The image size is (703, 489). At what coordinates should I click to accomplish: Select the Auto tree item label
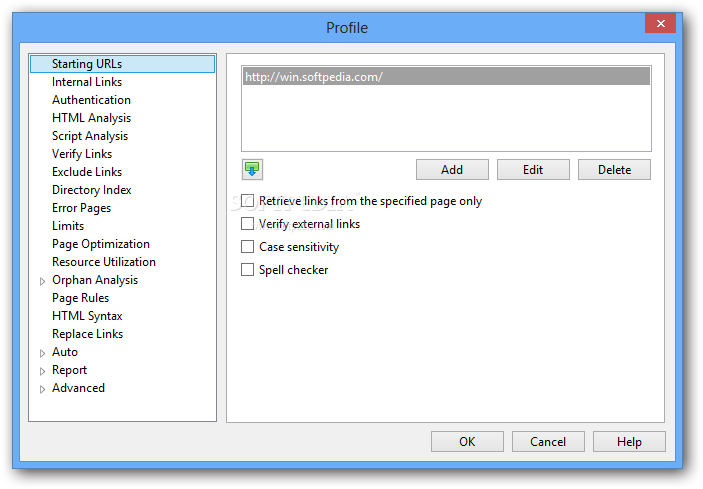65,352
